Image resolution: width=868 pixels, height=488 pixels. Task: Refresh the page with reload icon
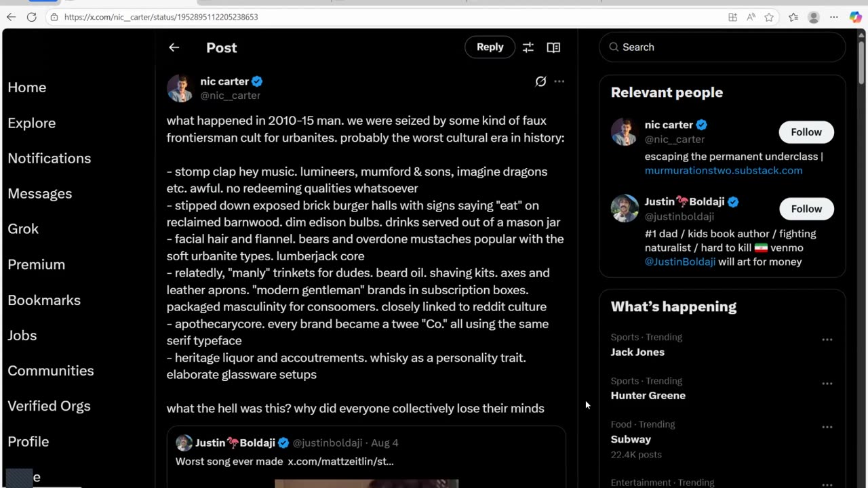[32, 17]
